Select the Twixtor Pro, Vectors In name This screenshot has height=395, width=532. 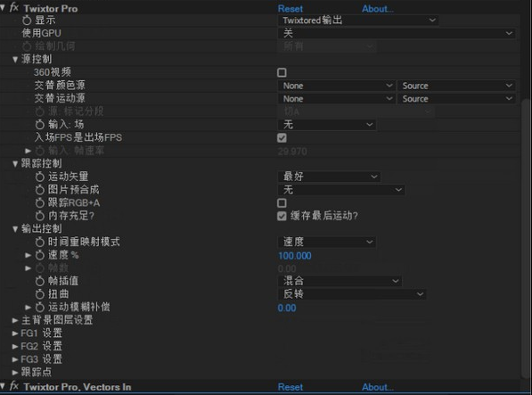(x=78, y=387)
